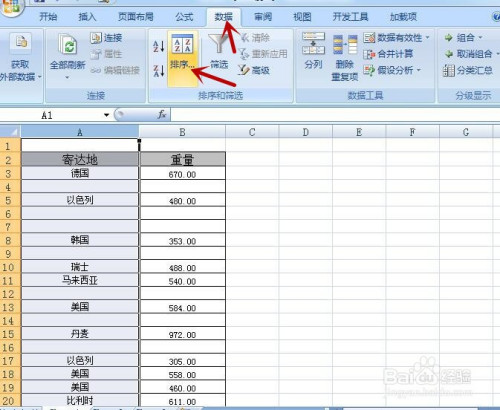500x410 pixels.
Task: Click the Ungroup (取消组合) button
Action: point(469,54)
